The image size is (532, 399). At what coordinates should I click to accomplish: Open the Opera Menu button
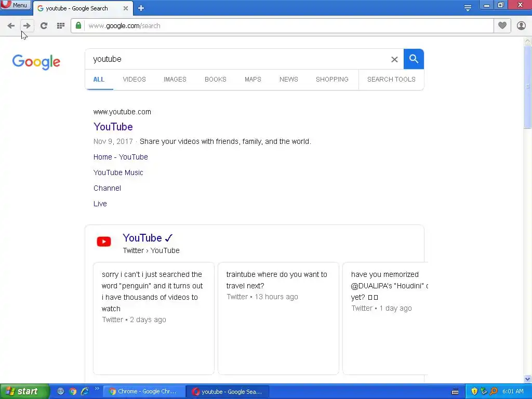pos(15,5)
